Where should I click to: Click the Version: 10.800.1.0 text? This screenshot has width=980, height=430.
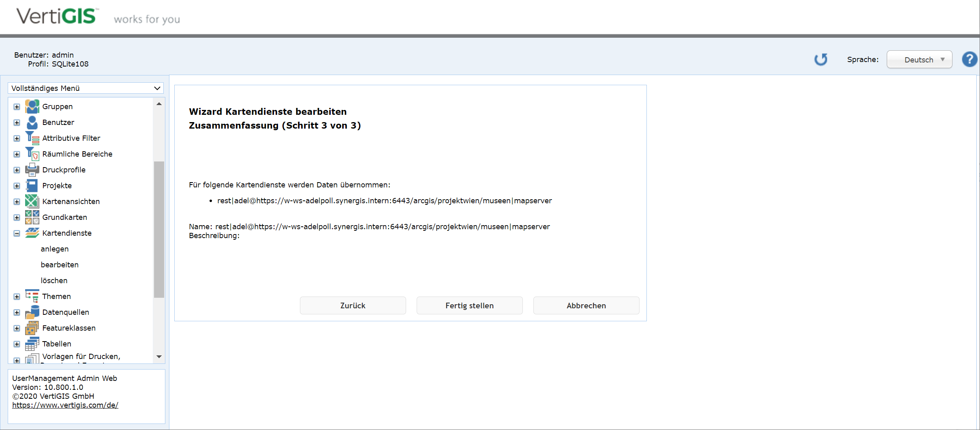(x=48, y=387)
